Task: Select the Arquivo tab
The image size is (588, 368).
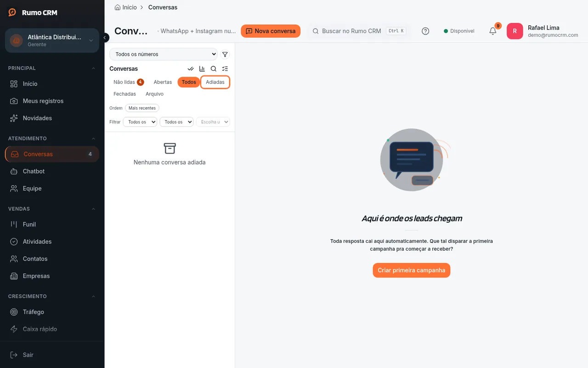Action: coord(154,94)
